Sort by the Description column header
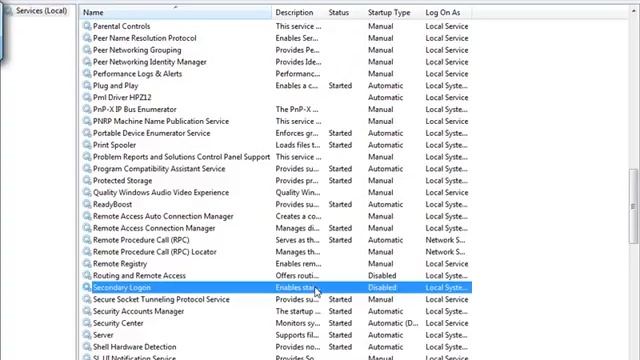 click(298, 13)
